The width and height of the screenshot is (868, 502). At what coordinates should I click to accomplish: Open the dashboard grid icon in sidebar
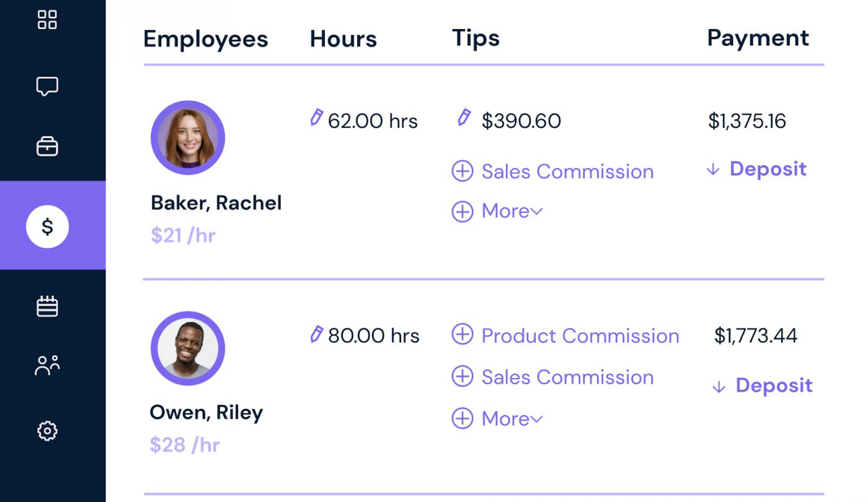pyautogui.click(x=47, y=19)
